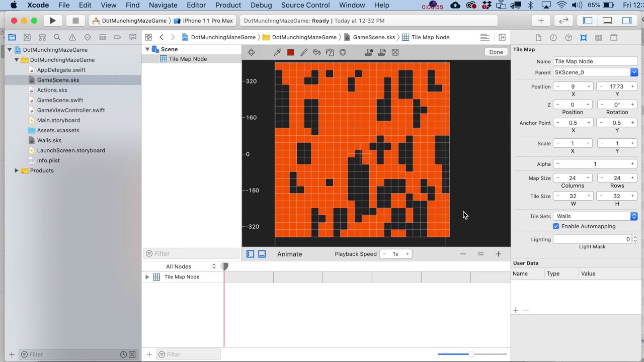Collapse the Scene node disclosure triangle
This screenshot has height=362, width=644.
tap(147, 49)
